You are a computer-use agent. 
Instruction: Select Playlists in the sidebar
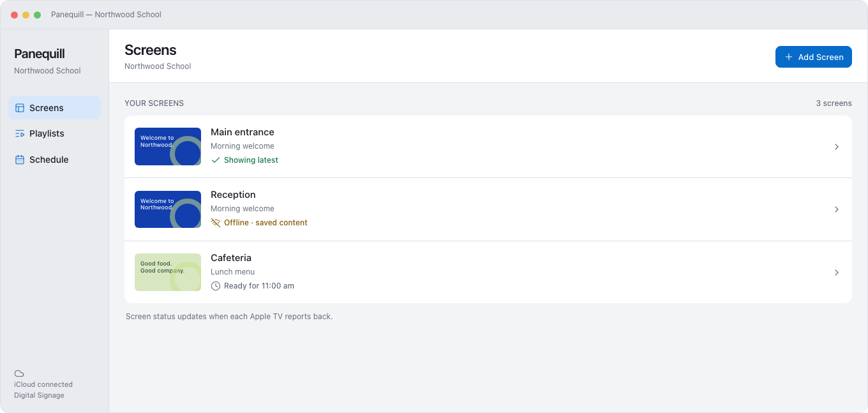tap(55, 133)
